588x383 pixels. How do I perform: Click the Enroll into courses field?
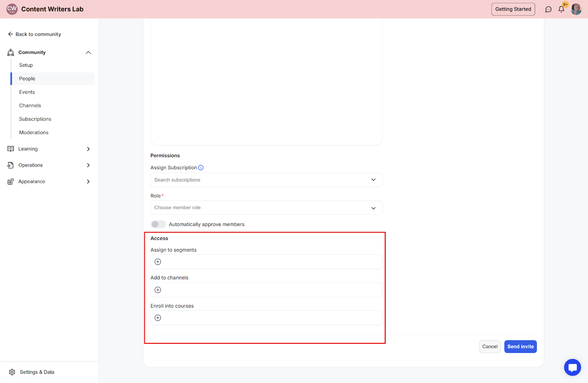pyautogui.click(x=266, y=318)
